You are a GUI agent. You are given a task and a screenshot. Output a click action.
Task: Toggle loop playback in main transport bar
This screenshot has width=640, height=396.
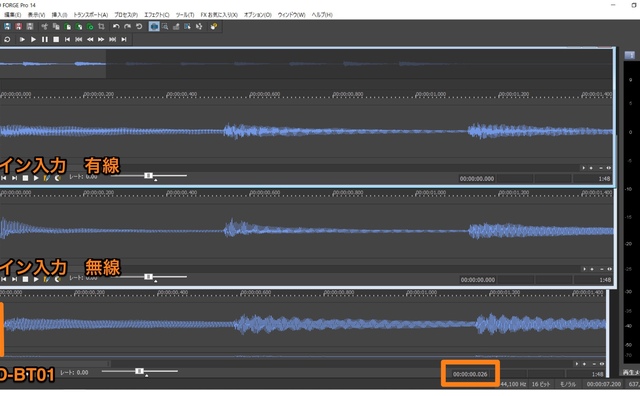coord(7,39)
